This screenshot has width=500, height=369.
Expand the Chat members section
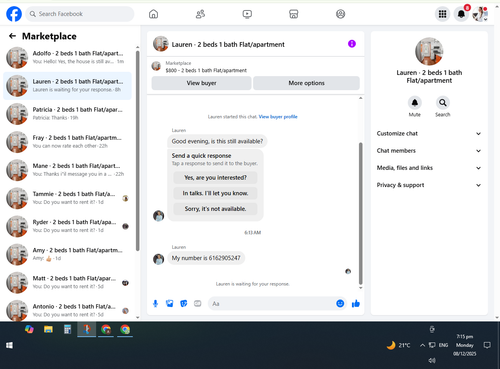tap(429, 151)
